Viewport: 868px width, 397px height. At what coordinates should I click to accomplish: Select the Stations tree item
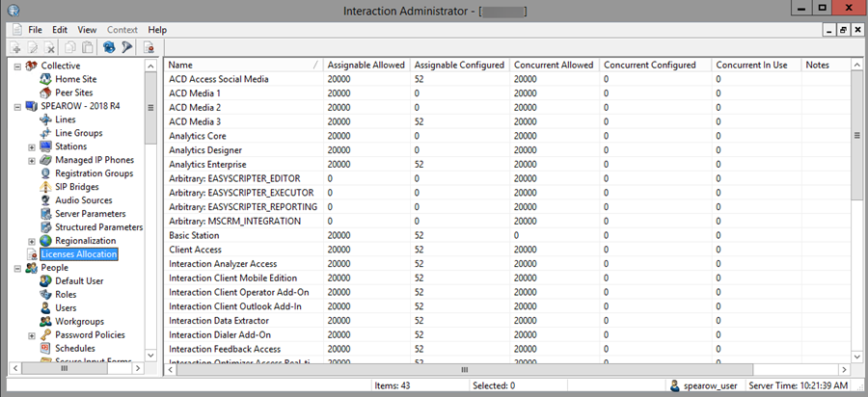[70, 146]
